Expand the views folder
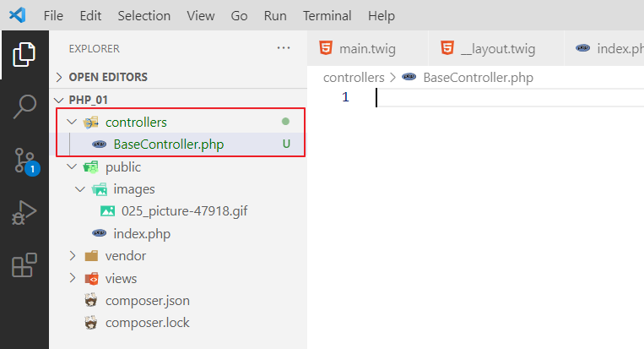Image resolution: width=644 pixels, height=349 pixels. tap(72, 278)
